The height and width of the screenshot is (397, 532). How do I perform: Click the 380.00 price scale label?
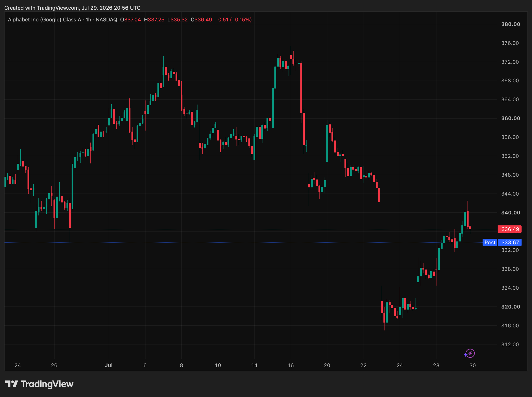click(511, 24)
